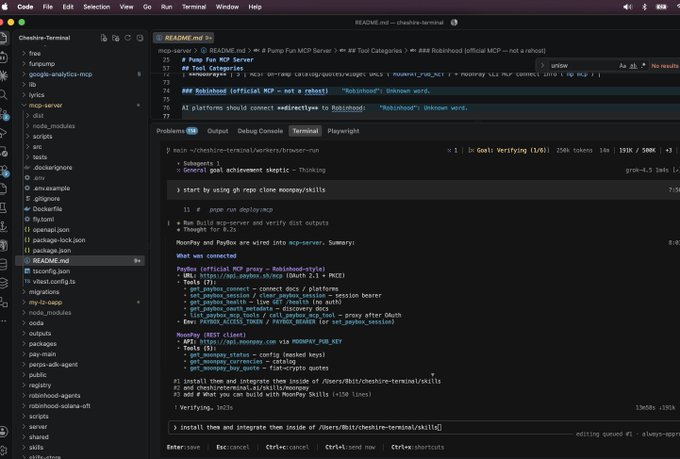The height and width of the screenshot is (459, 680).
Task: Open the Explorer view in activity bar
Action: [x=3, y=38]
